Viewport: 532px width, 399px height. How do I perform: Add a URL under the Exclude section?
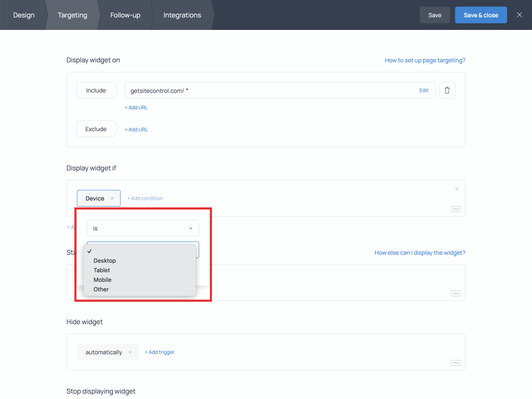point(136,129)
